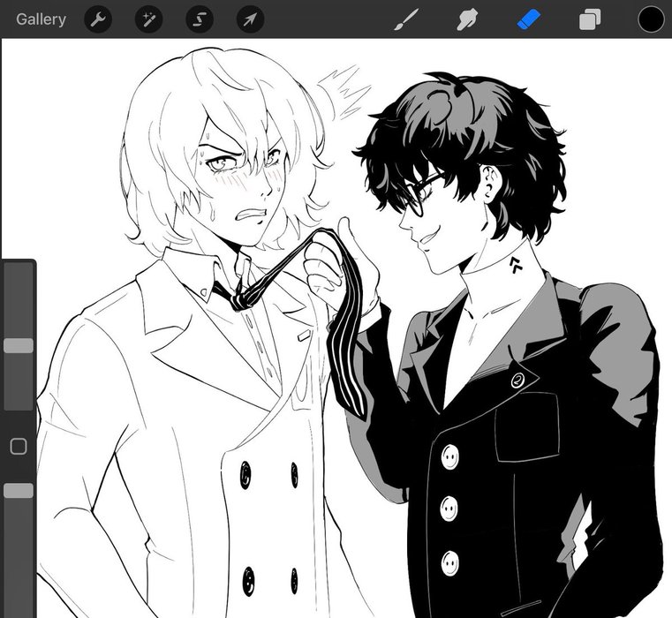The width and height of the screenshot is (672, 618).
Task: Select the Smudge tool
Action: 467,19
